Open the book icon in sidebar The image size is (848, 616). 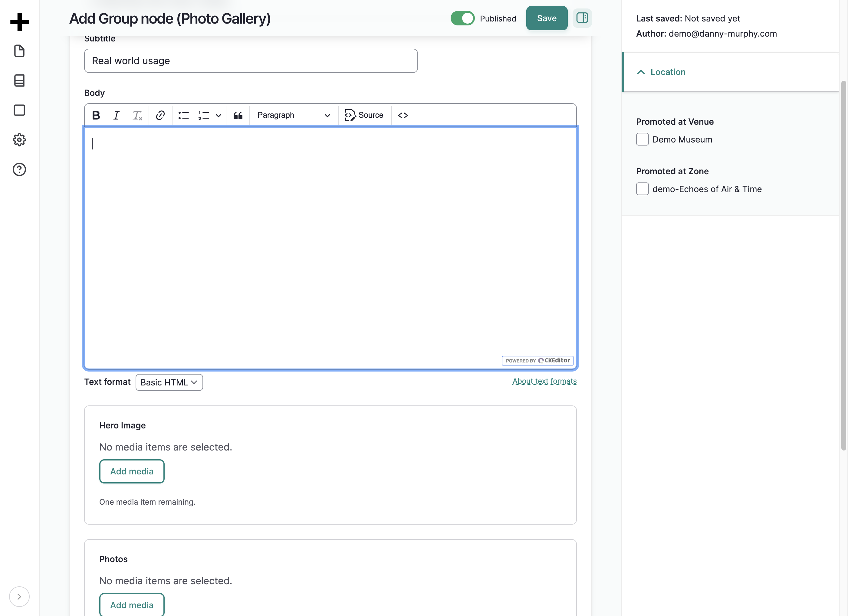tap(19, 80)
